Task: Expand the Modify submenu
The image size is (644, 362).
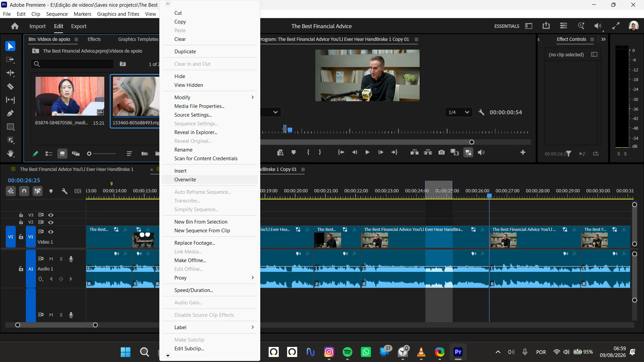Action: tap(210, 97)
